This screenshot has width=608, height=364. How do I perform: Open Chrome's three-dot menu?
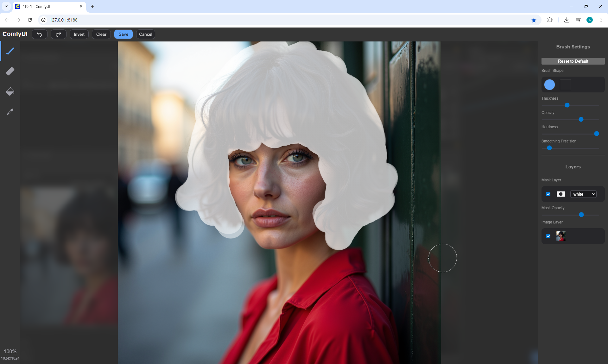tap(601, 20)
